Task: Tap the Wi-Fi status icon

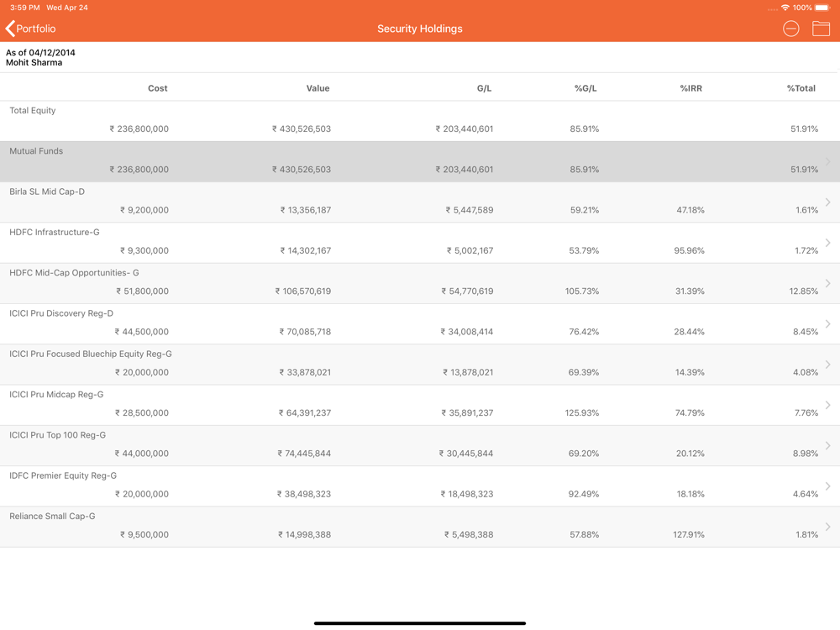Action: pyautogui.click(x=785, y=8)
